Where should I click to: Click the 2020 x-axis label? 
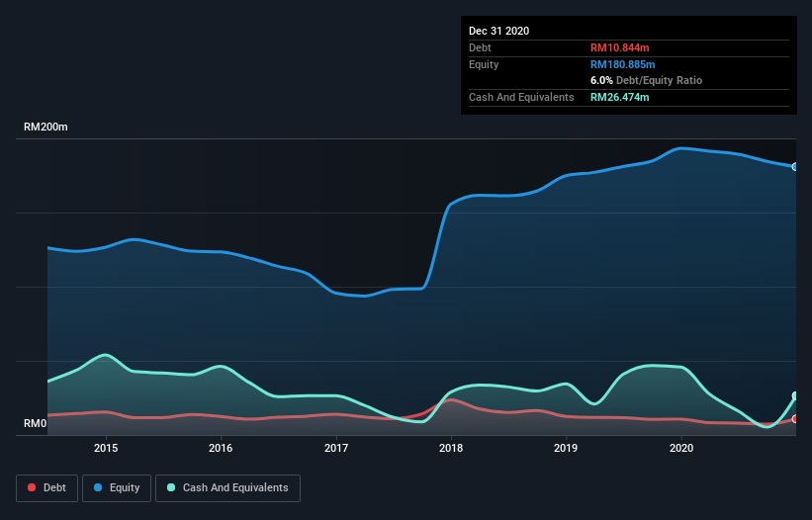pos(681,448)
